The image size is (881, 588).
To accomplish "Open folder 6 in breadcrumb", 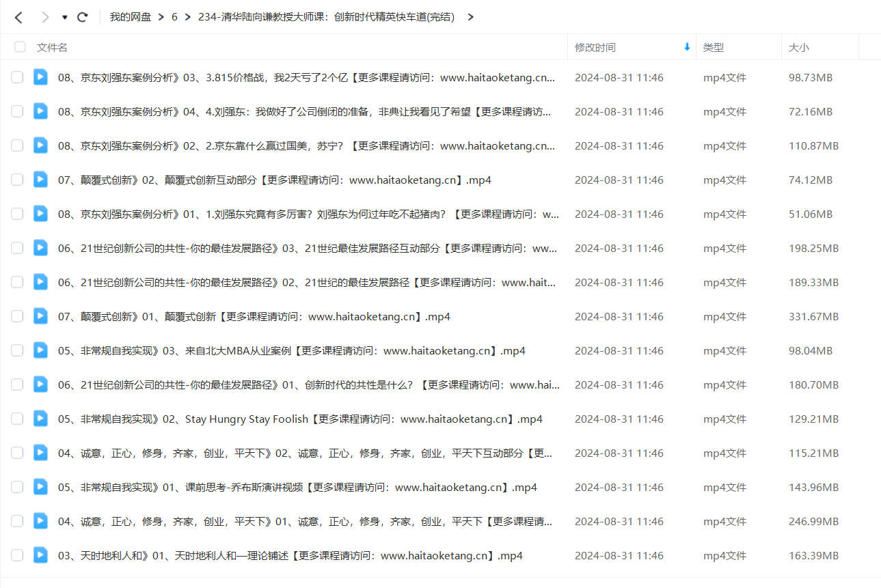I will pyautogui.click(x=174, y=17).
